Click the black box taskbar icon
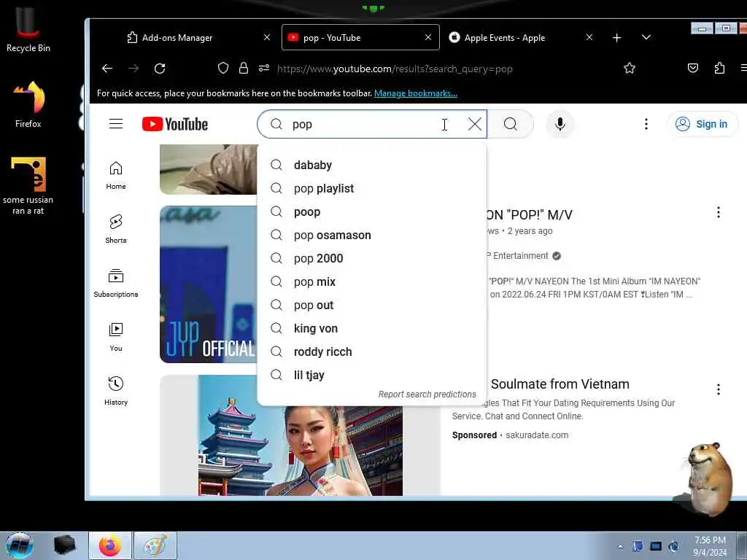This screenshot has width=747, height=560. point(65,545)
